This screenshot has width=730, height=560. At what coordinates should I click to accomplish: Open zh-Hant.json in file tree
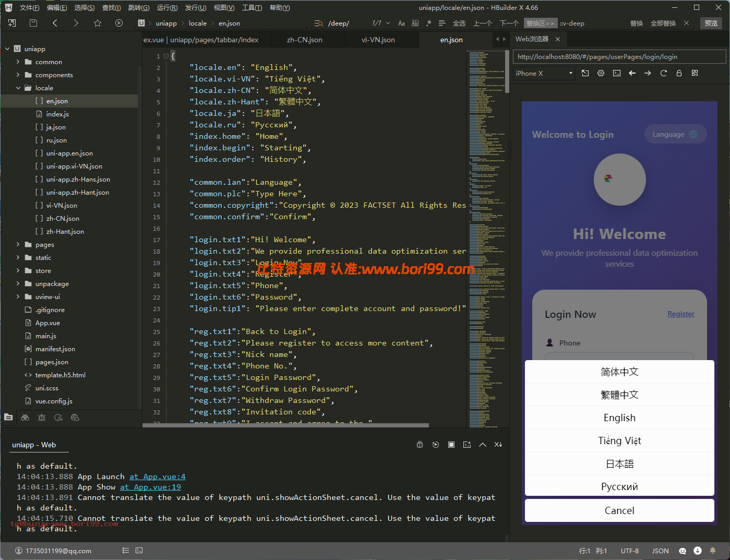pyautogui.click(x=65, y=232)
